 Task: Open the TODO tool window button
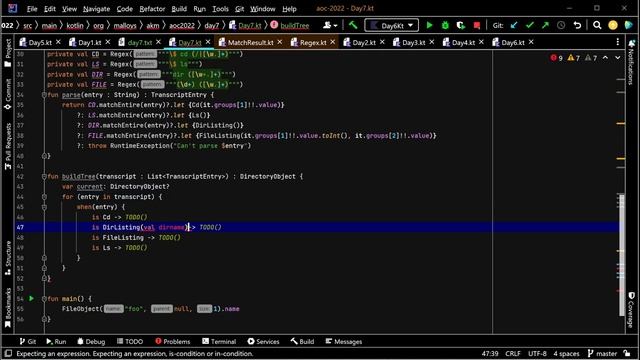pyautogui.click(x=130, y=342)
